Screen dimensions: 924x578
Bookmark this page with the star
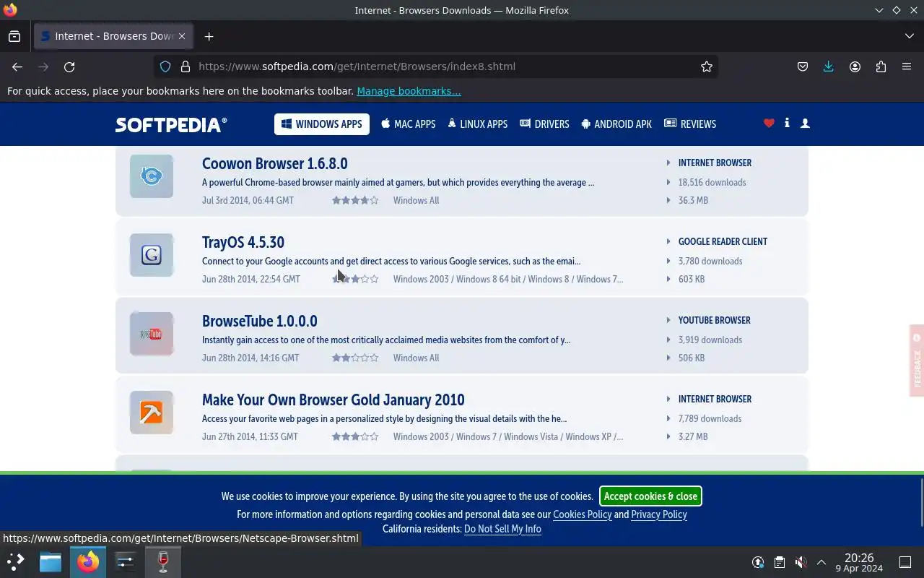(707, 66)
